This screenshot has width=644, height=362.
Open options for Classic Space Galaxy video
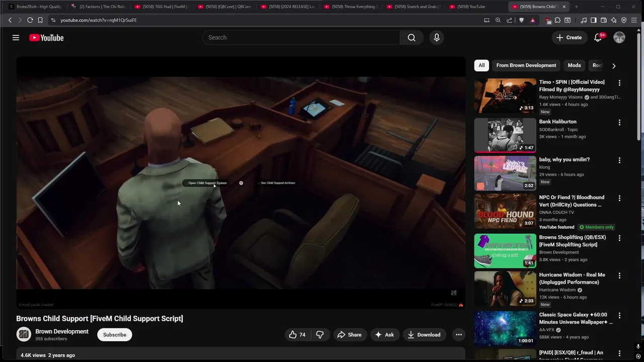[x=619, y=316]
